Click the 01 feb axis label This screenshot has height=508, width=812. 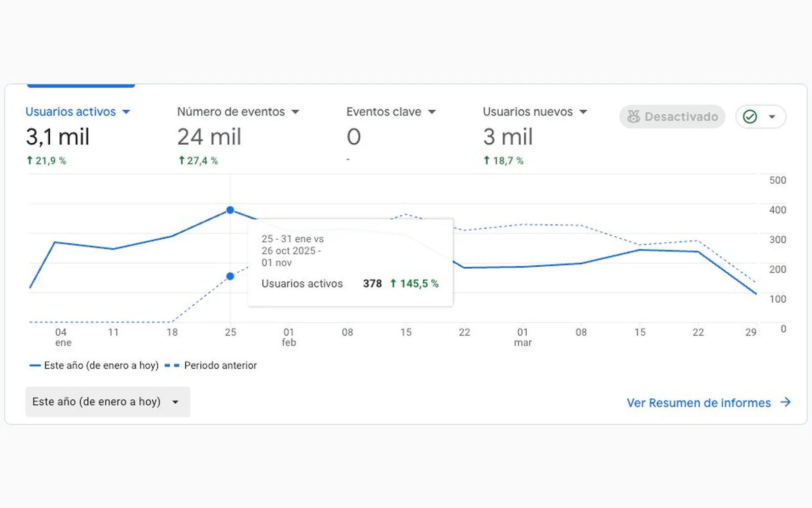point(289,337)
